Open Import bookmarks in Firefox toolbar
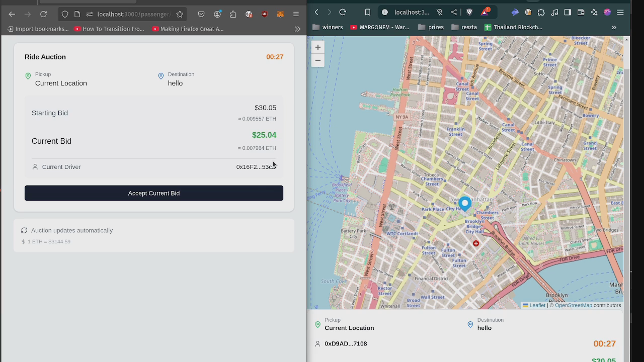Viewport: 644px width, 362px height. [x=38, y=29]
